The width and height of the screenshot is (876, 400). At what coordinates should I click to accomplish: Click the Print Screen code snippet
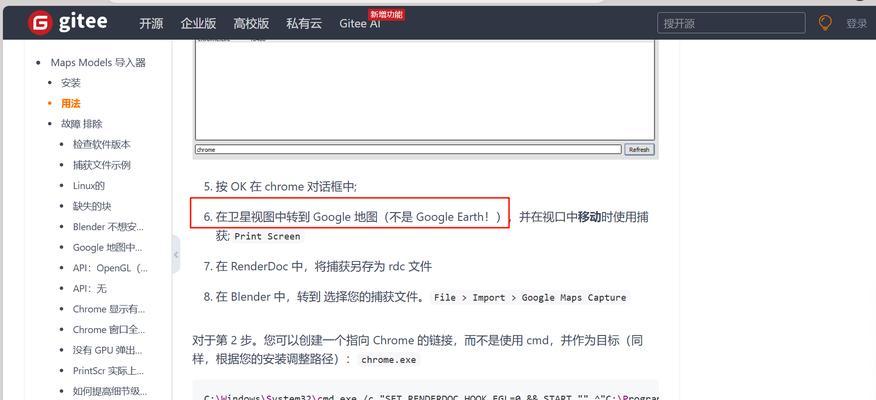267,236
